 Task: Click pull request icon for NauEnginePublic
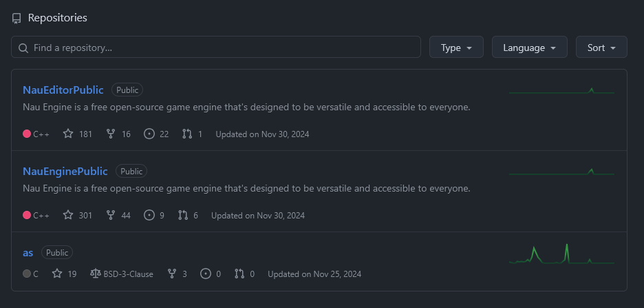pyautogui.click(x=183, y=215)
